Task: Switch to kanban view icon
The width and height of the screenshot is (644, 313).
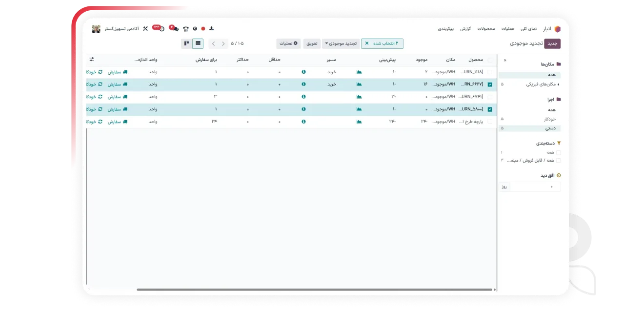Action: click(x=186, y=43)
